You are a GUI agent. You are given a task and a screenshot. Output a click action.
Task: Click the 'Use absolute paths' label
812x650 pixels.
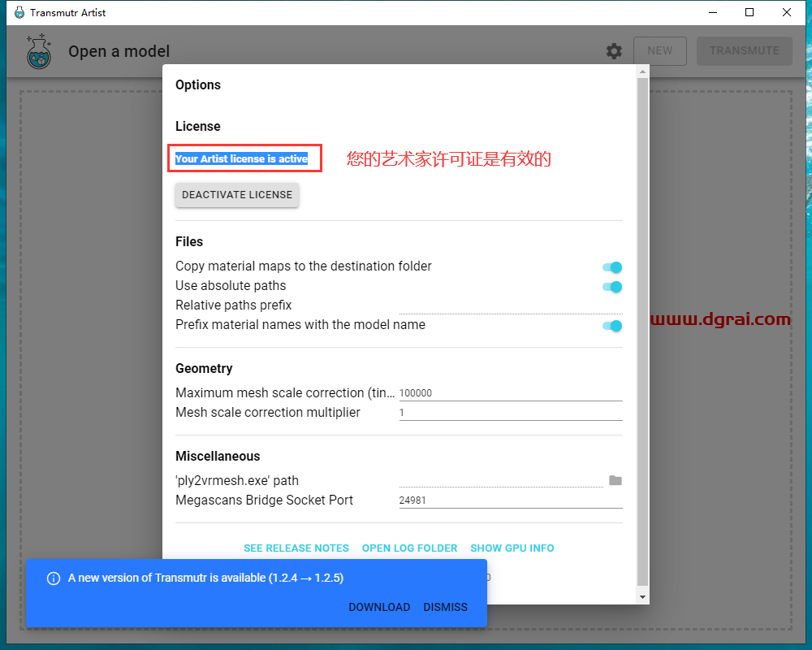[x=231, y=286]
